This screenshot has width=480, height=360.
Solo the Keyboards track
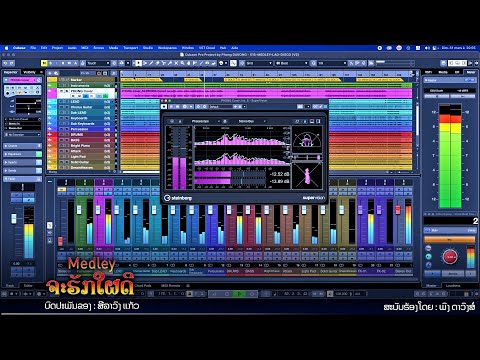pyautogui.click(x=66, y=118)
